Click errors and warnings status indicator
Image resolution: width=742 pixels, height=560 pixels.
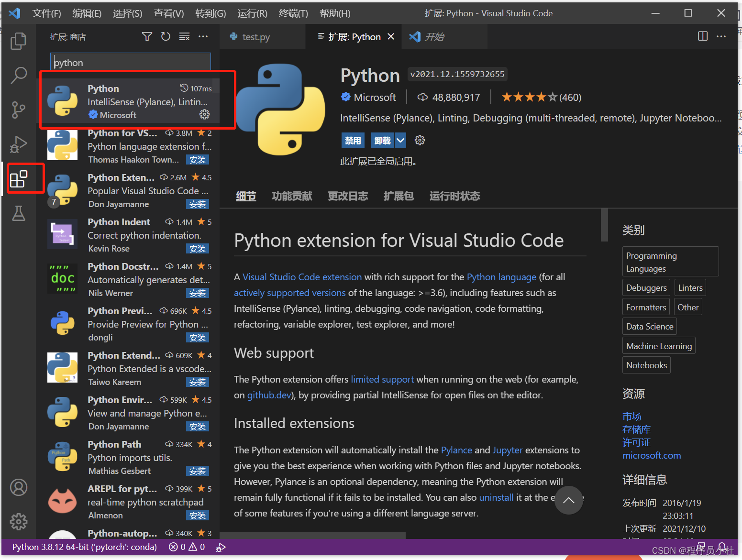point(187,547)
